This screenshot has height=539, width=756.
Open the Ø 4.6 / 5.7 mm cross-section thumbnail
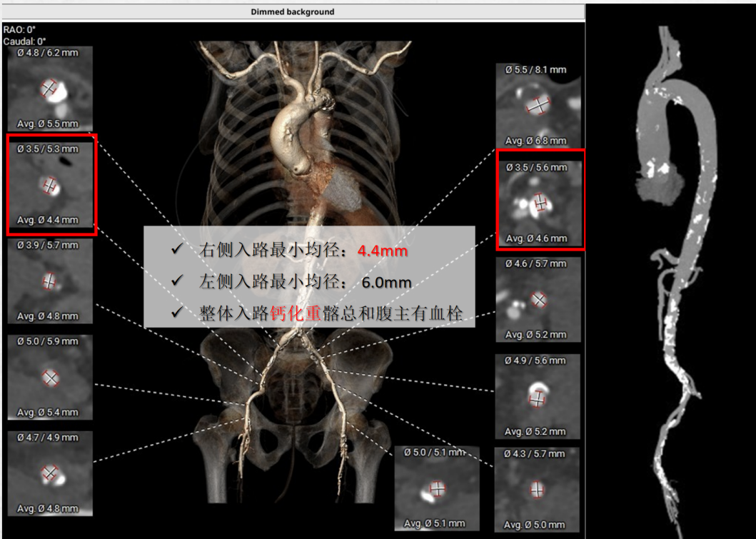(538, 299)
